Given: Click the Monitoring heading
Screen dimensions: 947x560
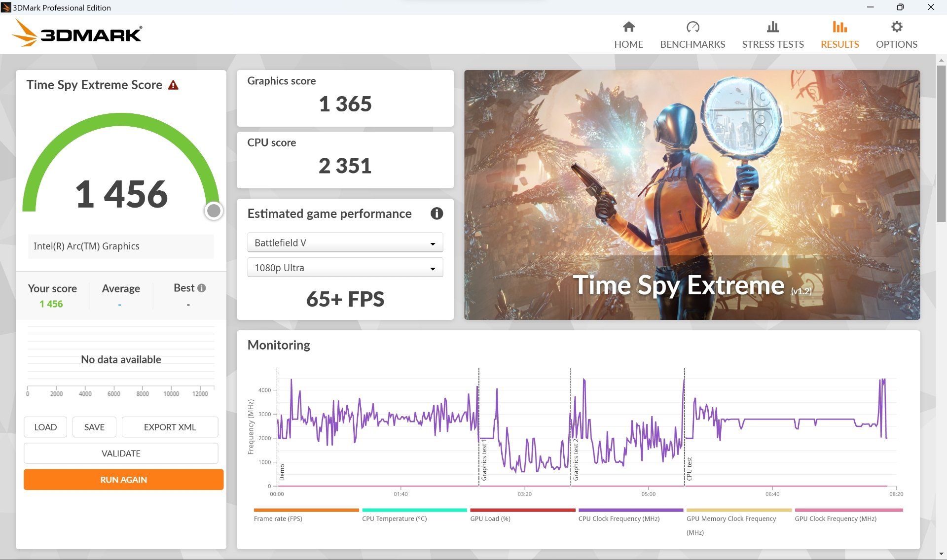Looking at the screenshot, I should (279, 345).
